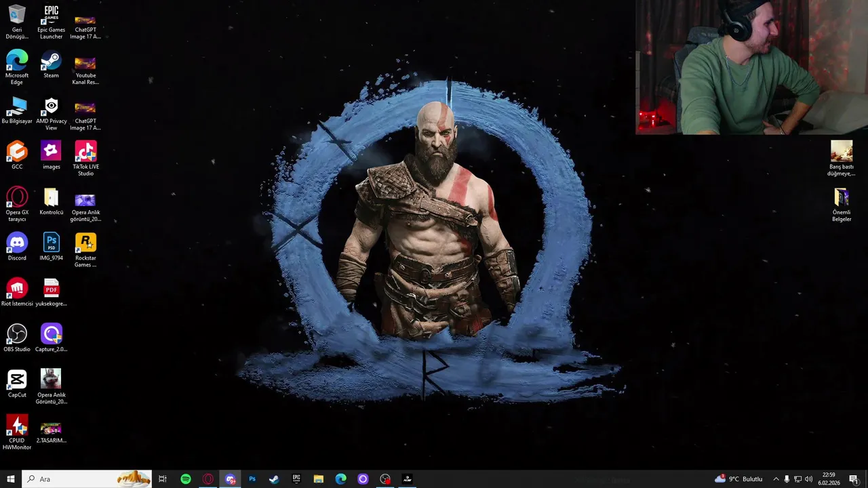Switch to Discord in the taskbar
Image resolution: width=868 pixels, height=488 pixels.
click(230, 479)
